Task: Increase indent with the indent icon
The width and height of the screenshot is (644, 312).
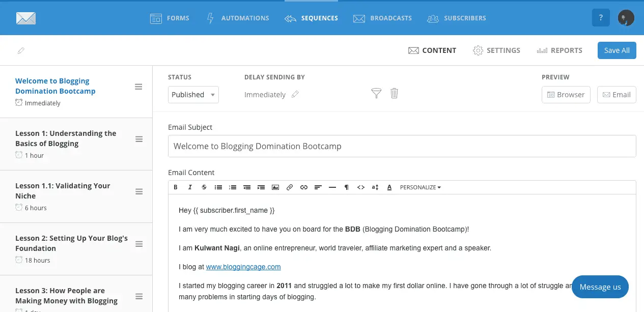Action: point(261,187)
